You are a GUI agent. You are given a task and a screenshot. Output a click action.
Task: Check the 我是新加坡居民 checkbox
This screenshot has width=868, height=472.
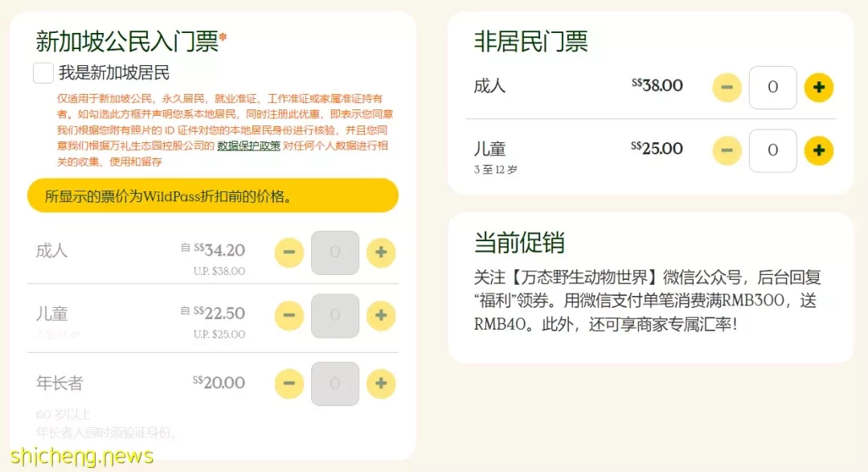click(43, 72)
